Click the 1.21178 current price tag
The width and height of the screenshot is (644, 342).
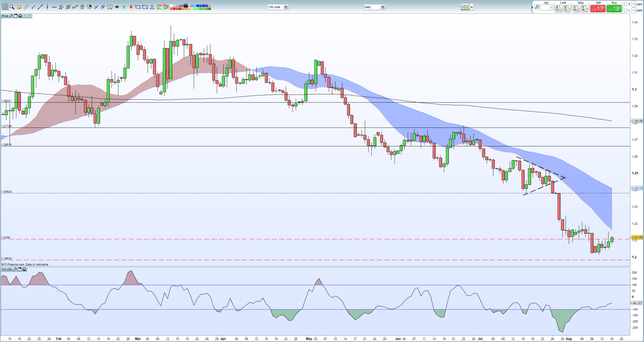[x=637, y=237]
